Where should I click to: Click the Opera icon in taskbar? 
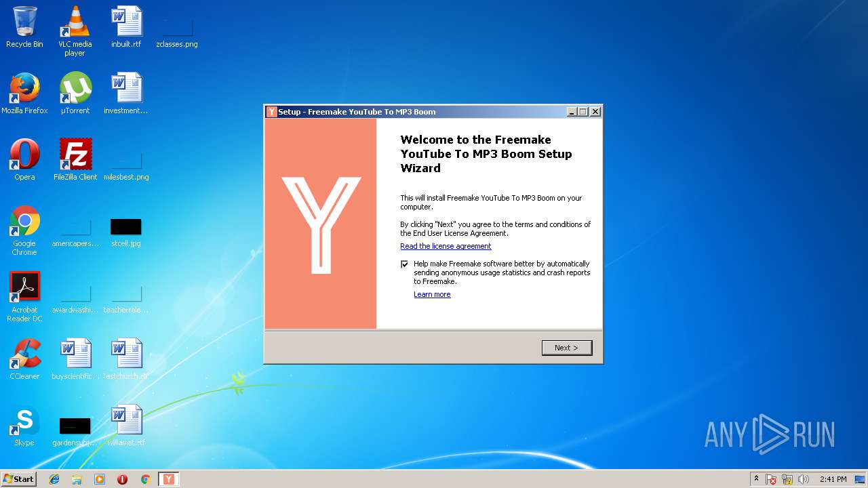point(122,479)
